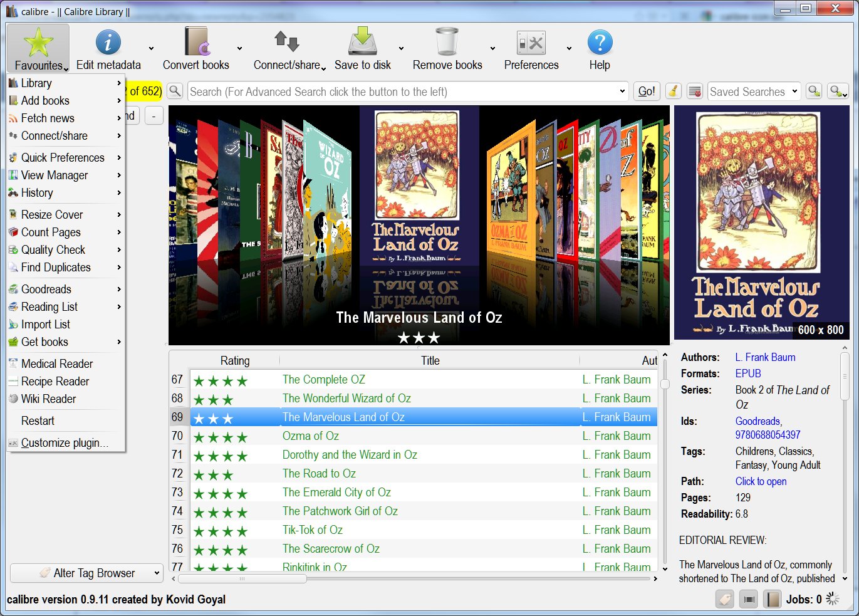Expand the save-search dropdown icon at far right
Screen dimensions: 859x616
[x=838, y=91]
